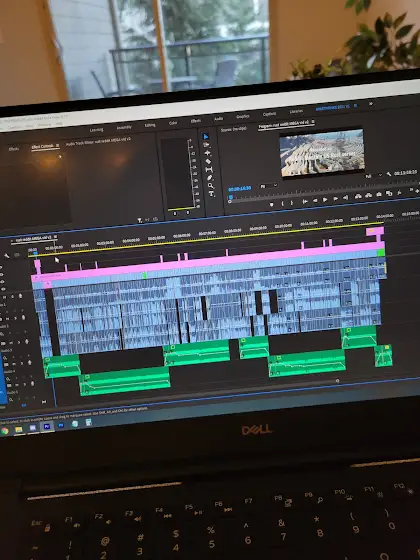Open the Audio Track Mixer tab
The height and width of the screenshot is (560, 420).
point(98,141)
